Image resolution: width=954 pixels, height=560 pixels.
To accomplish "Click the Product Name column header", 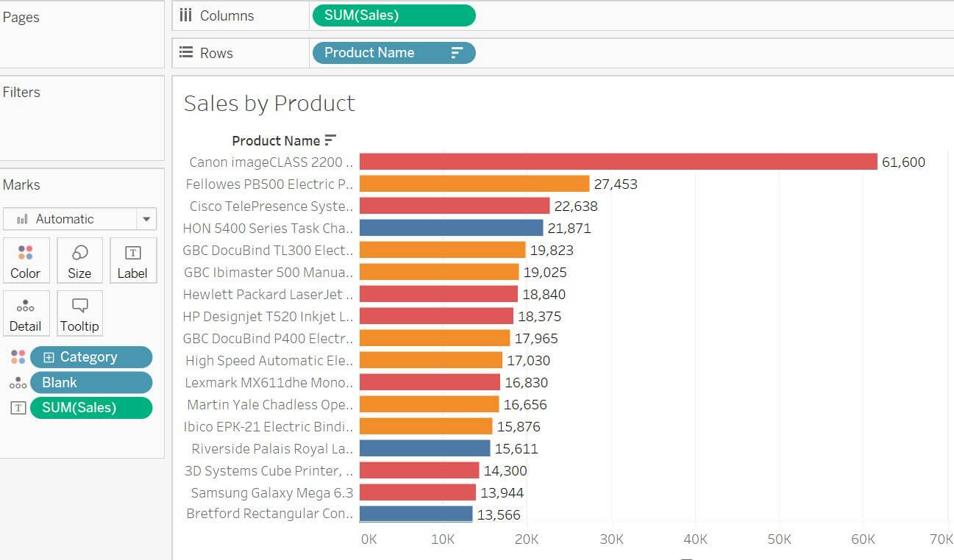I will pos(276,141).
